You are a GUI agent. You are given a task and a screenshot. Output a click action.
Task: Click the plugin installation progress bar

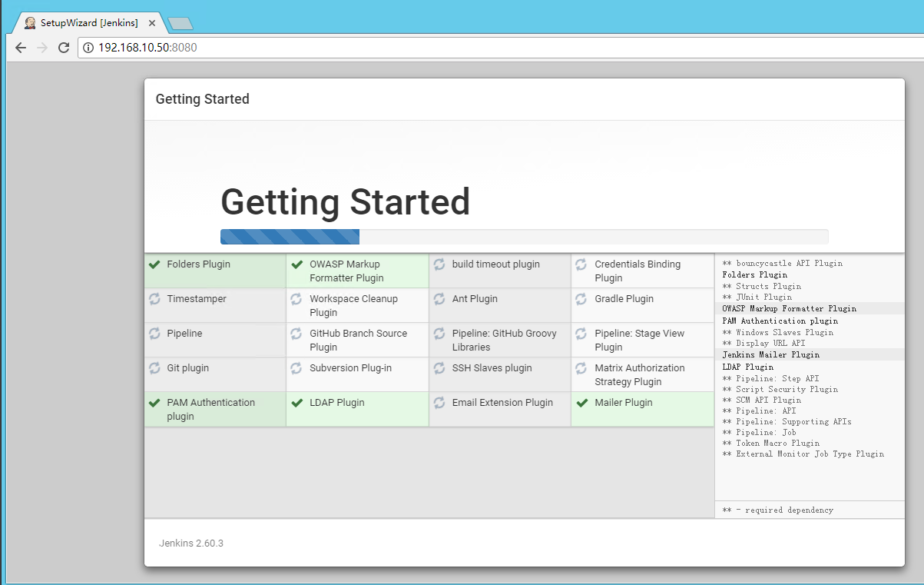click(x=524, y=237)
